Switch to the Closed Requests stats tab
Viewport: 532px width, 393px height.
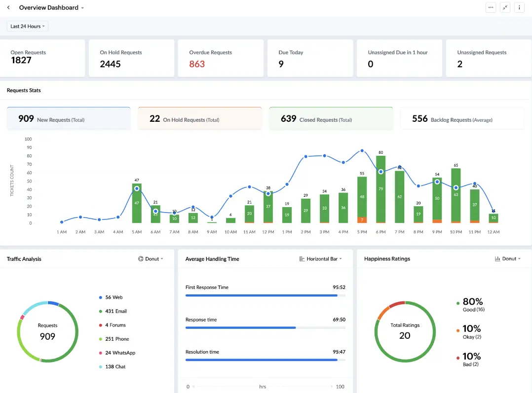click(331, 118)
